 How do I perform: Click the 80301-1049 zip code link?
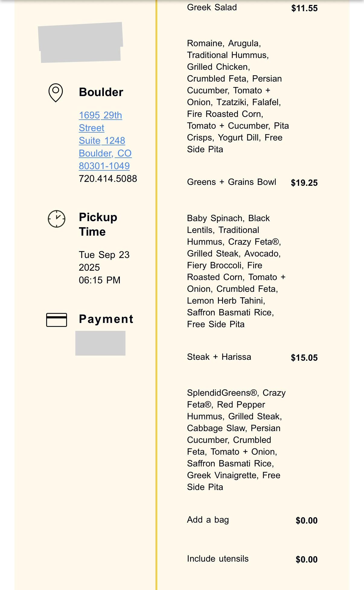104,166
